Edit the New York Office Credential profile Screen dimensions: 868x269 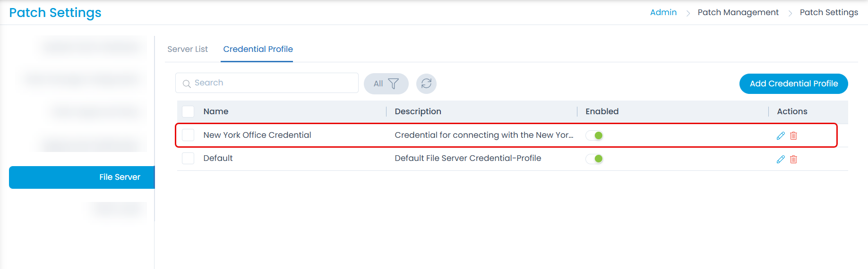(x=781, y=136)
